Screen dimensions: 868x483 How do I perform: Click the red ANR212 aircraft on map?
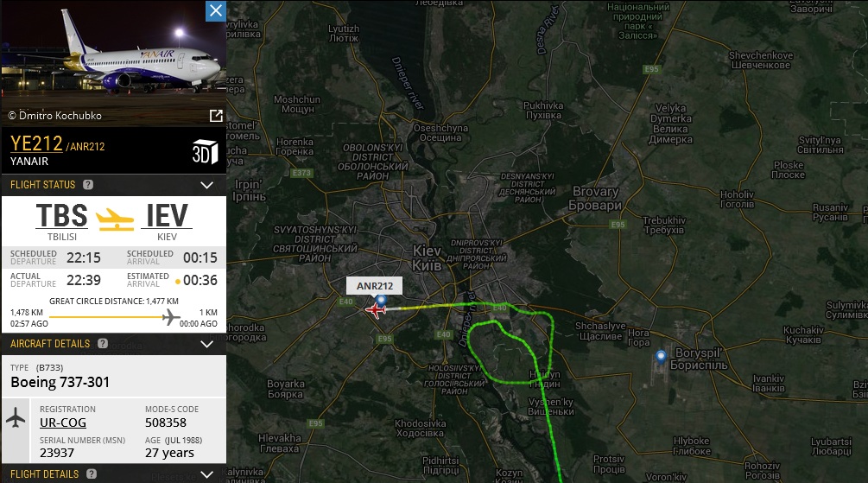pyautogui.click(x=376, y=309)
